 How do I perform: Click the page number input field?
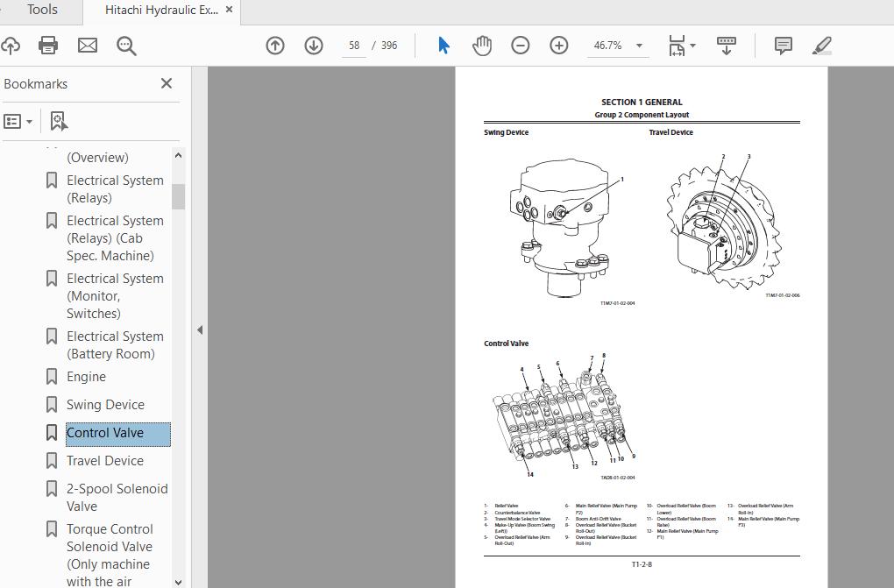coord(354,46)
